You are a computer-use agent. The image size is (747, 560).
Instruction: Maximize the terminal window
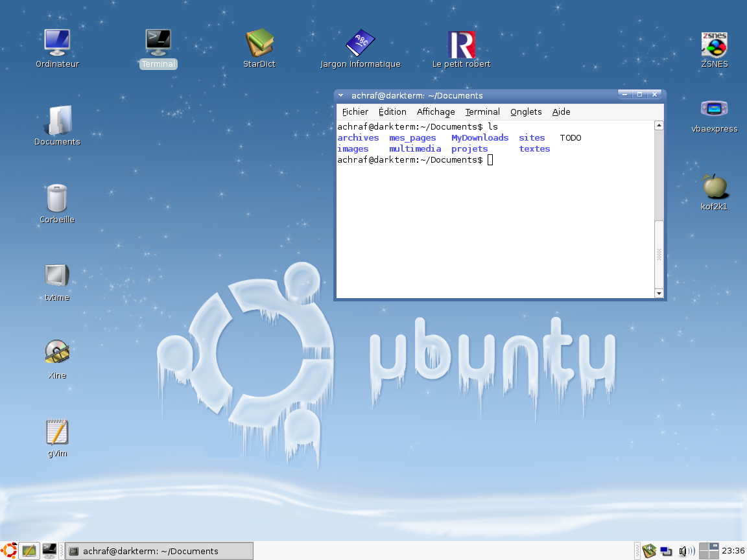coord(640,94)
